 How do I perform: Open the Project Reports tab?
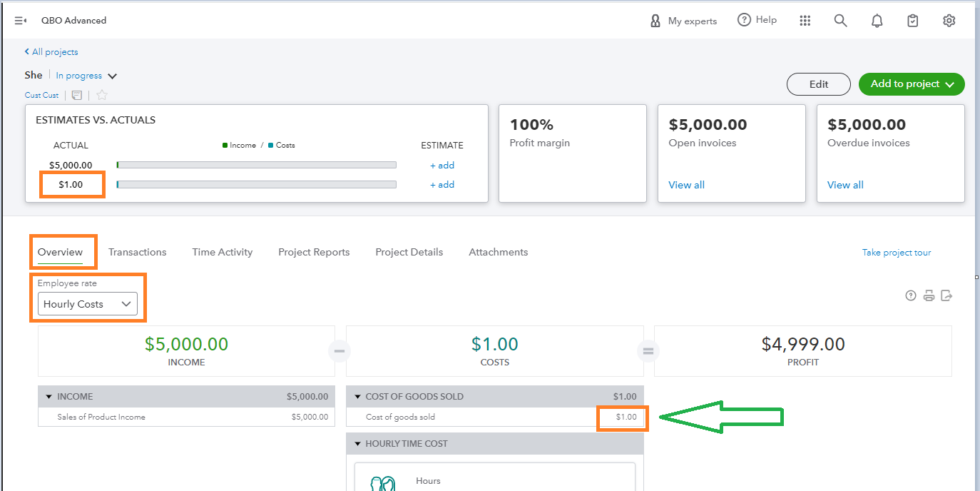[x=314, y=252]
